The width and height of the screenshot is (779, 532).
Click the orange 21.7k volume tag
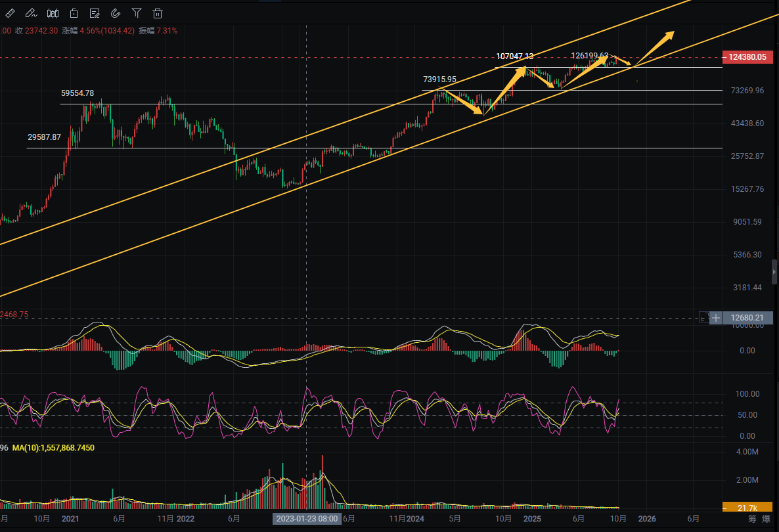(747, 508)
